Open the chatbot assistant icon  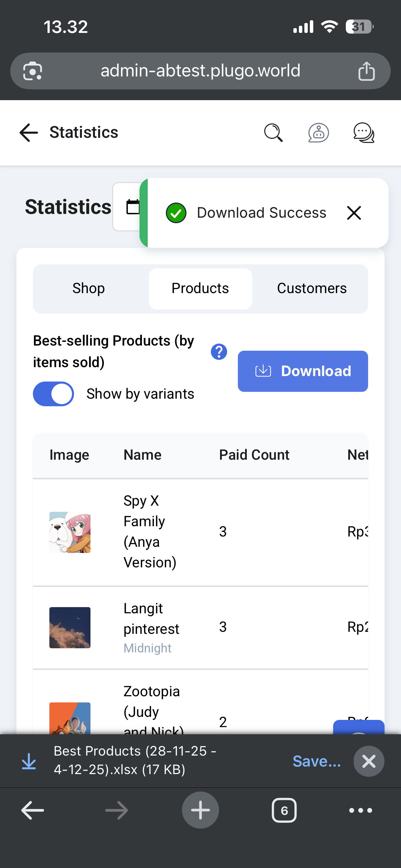pyautogui.click(x=318, y=133)
